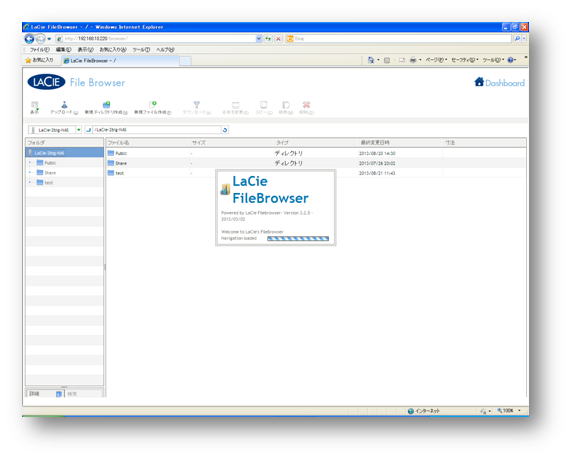Click ディレクトリ type cell of Public row

(288, 153)
